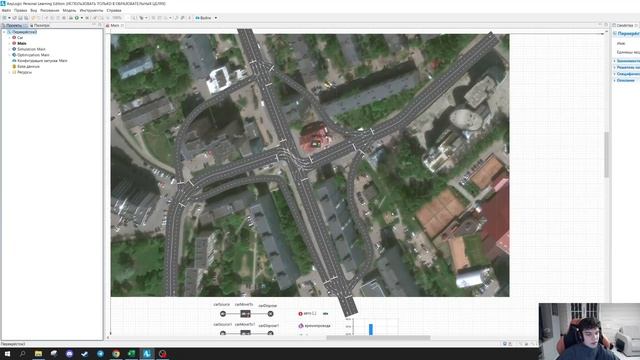Click the carDispose block on canvas

tap(270, 314)
